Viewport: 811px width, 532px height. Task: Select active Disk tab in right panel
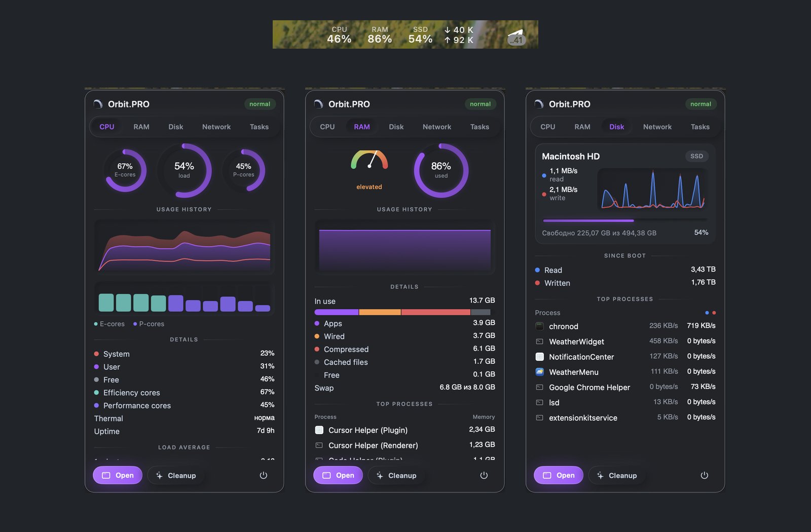click(x=617, y=127)
